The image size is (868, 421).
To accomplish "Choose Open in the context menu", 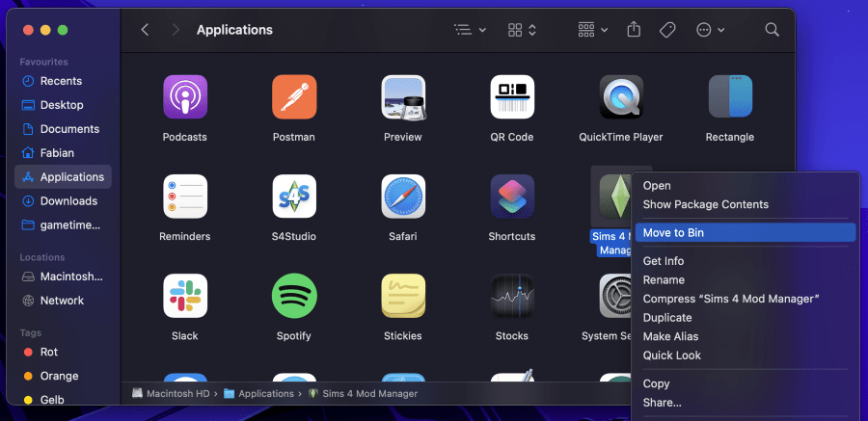I will pos(746,186).
